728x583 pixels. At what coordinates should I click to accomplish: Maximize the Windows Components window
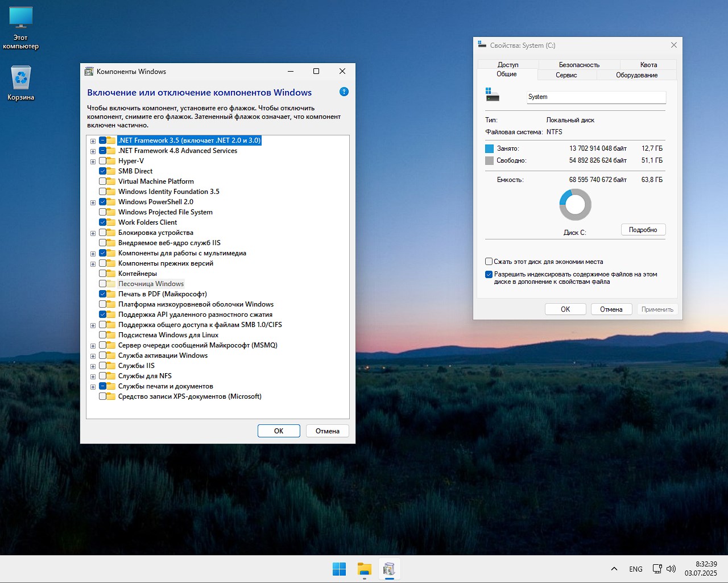tap(316, 71)
